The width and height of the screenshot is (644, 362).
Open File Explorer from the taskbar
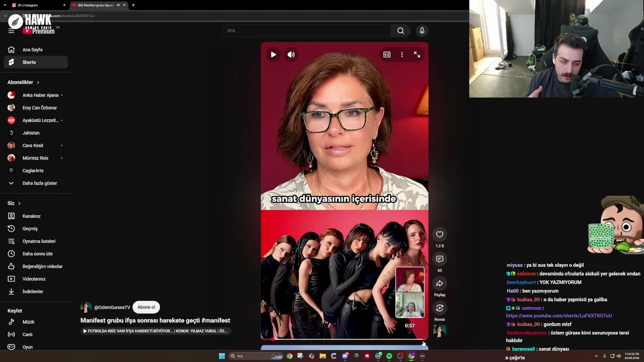(x=323, y=356)
